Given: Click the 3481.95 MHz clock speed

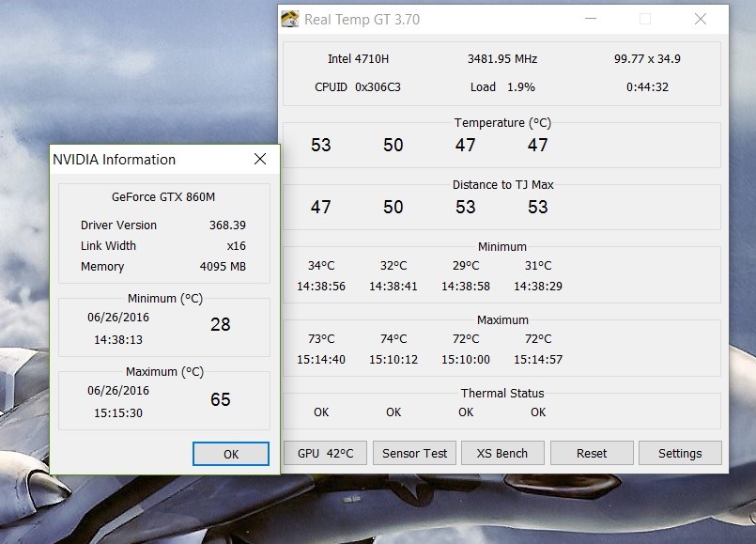Looking at the screenshot, I should point(502,59).
